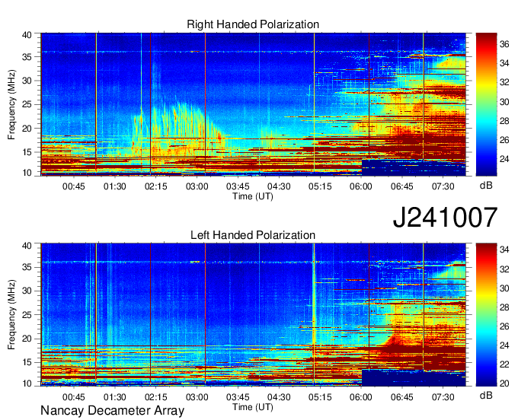Click the Left Handed panel's color scale bar
The height and width of the screenshot is (420, 518).
tap(486, 315)
